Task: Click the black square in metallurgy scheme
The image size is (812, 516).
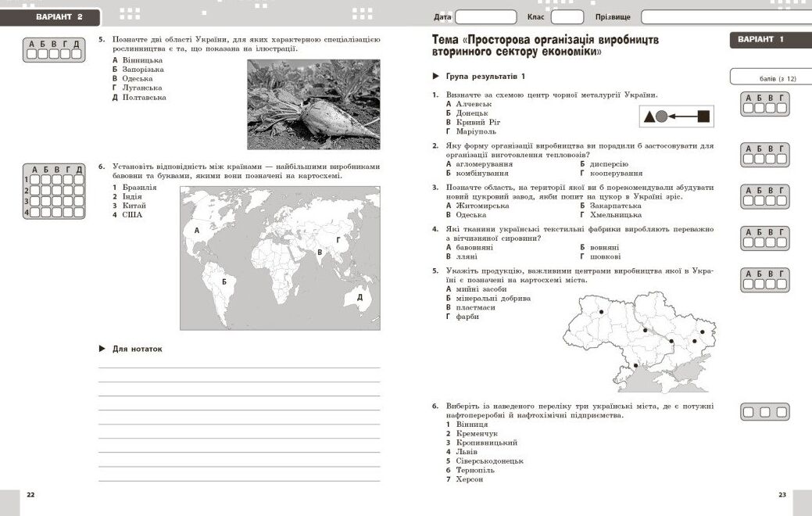Action: (x=703, y=116)
